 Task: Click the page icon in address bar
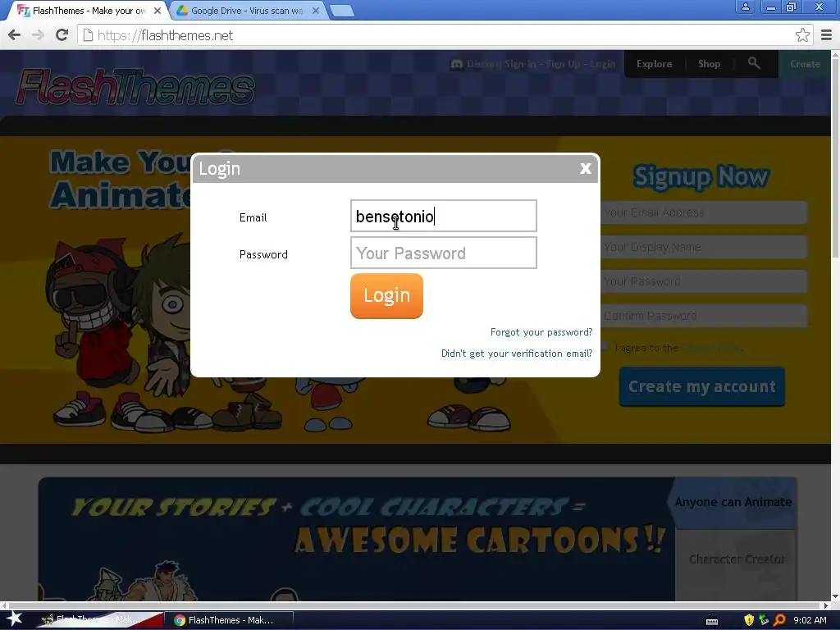point(88,35)
